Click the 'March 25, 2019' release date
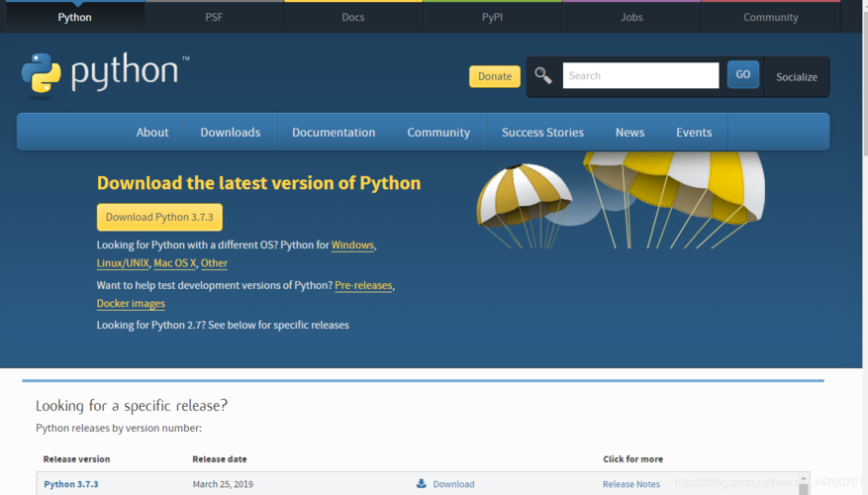 tap(223, 484)
